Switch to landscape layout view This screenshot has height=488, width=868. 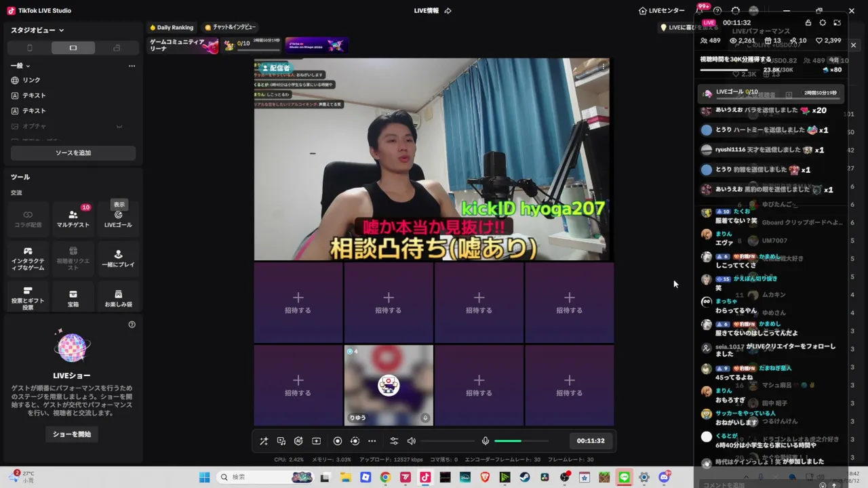pos(73,48)
